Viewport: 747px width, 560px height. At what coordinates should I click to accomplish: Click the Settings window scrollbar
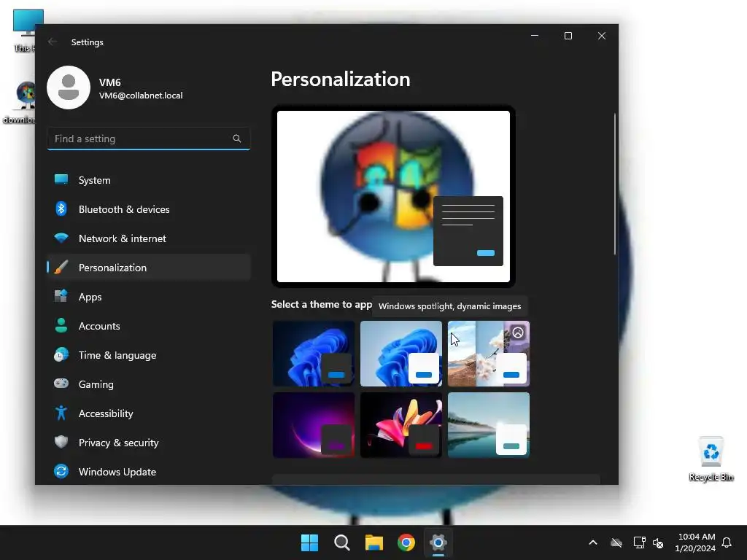[614, 184]
